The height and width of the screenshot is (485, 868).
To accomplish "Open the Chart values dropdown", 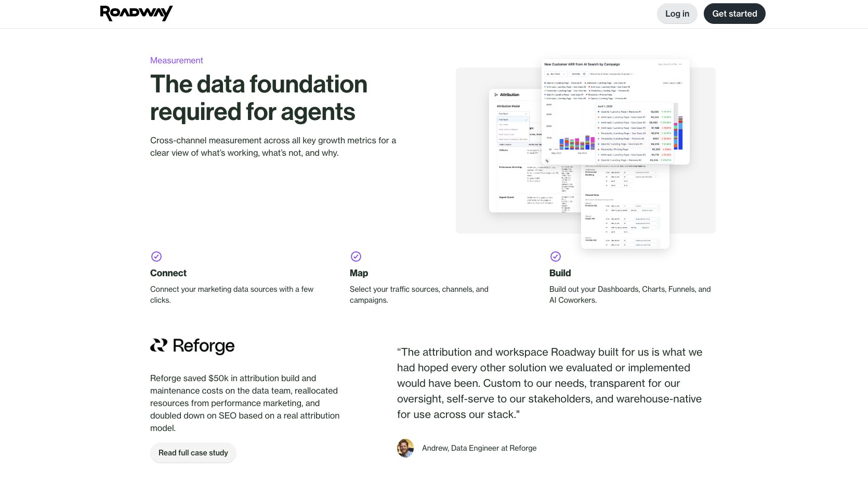I will 673,83.
